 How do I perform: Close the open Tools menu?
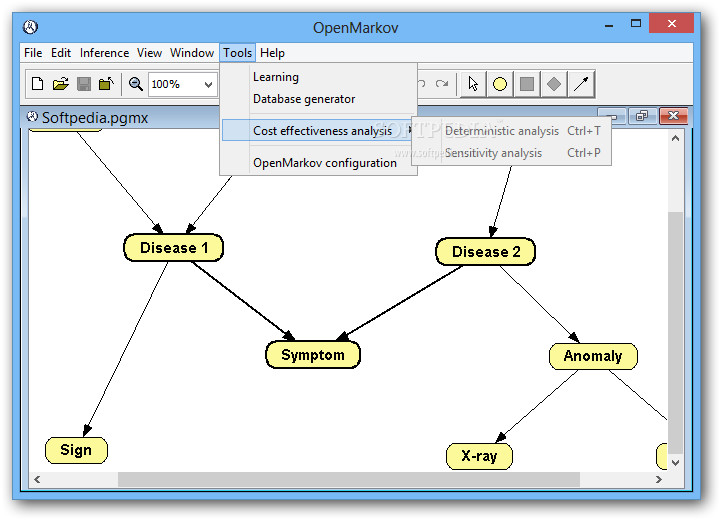(237, 53)
